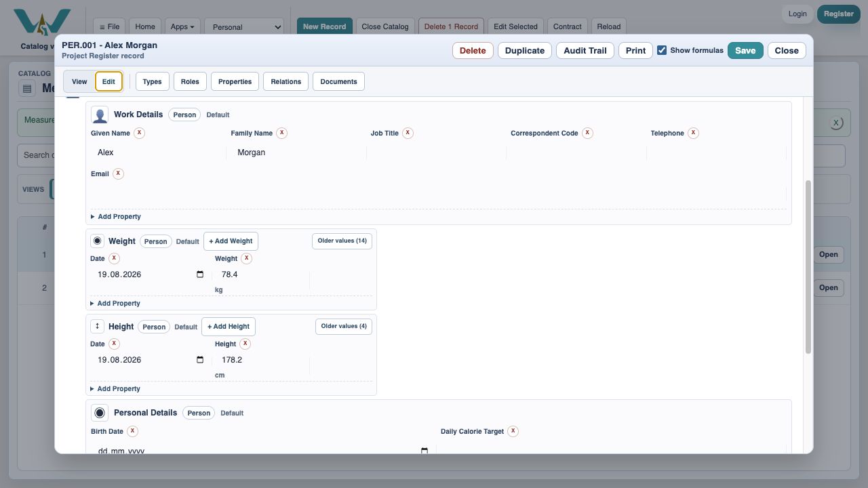Open the Personal catalog dropdown
This screenshot has width=868, height=488.
(244, 27)
